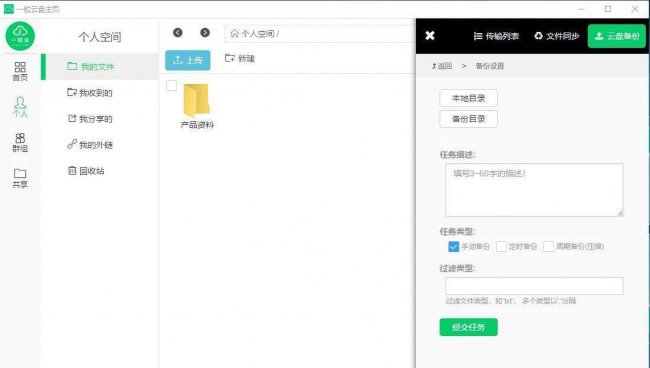
Task: Tick the checkbox beside 产品资料 folder
Action: pyautogui.click(x=171, y=85)
